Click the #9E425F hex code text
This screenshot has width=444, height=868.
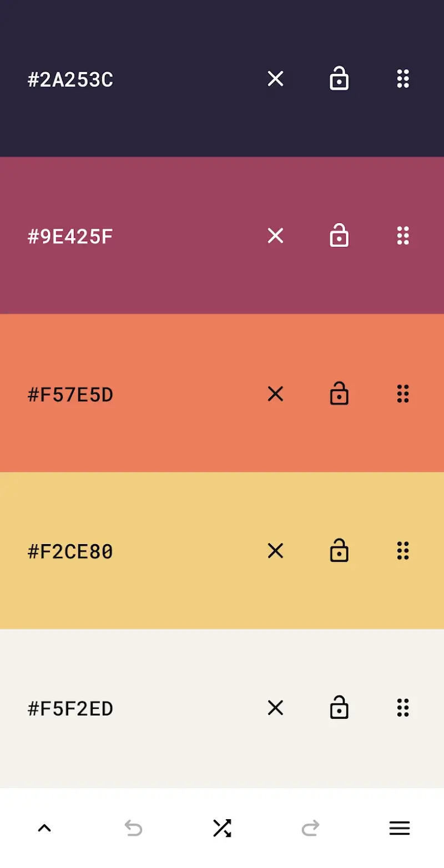coord(70,237)
